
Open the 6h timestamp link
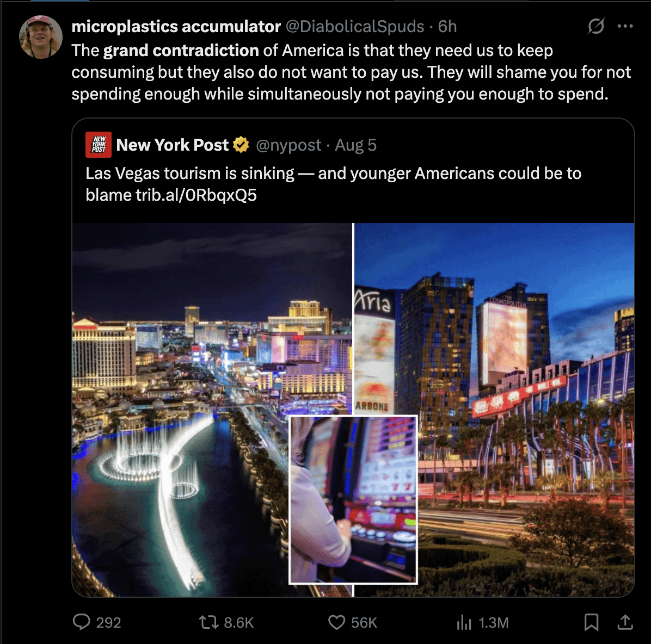pos(447,26)
